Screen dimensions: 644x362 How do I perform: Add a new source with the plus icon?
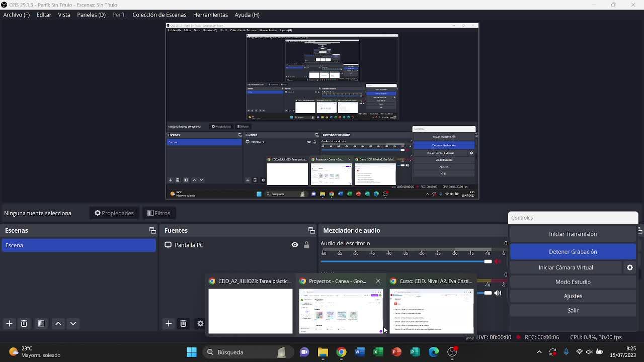(169, 324)
